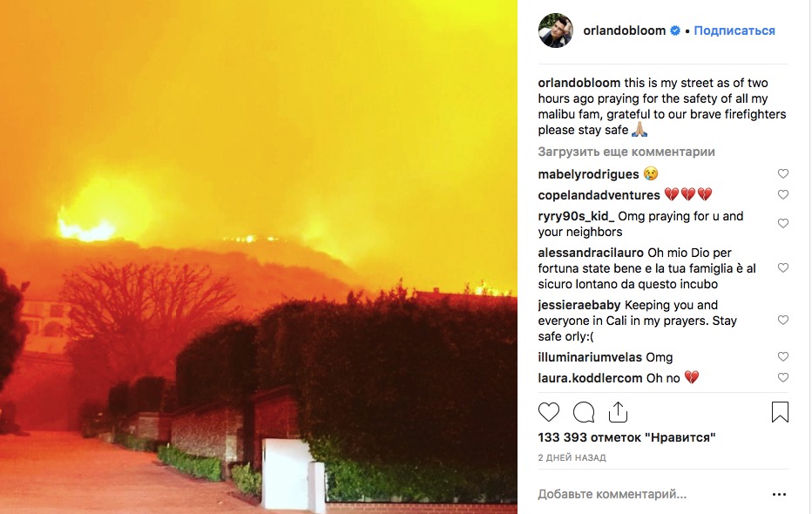Viewport: 812px width, 514px height.
Task: Share the post with the upload arrow icon
Action: pyautogui.click(x=618, y=411)
